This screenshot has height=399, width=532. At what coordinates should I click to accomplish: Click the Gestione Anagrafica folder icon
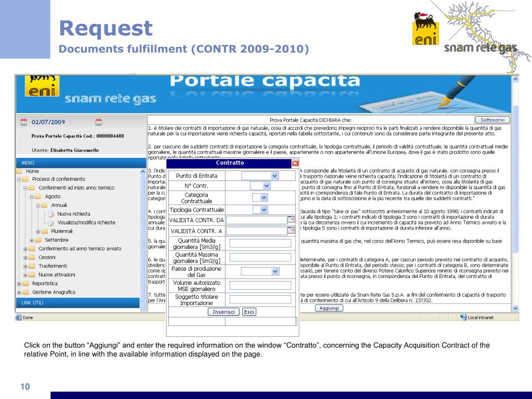(26, 292)
